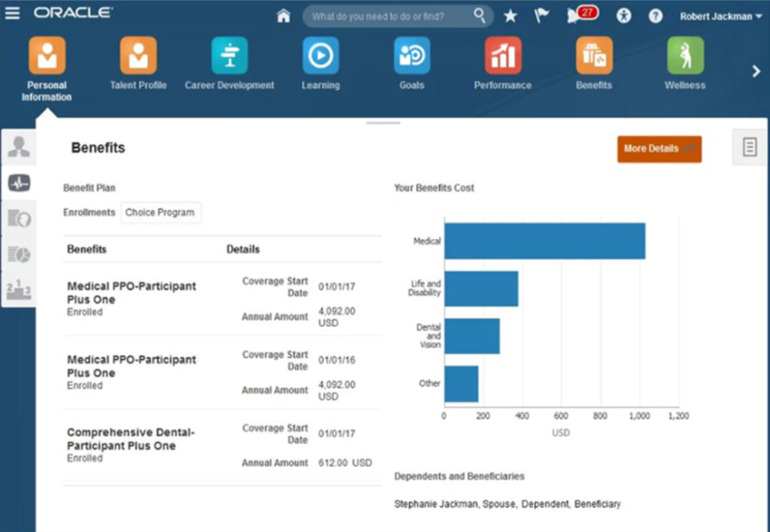Open the Help question mark icon
770x532 pixels.
656,16
